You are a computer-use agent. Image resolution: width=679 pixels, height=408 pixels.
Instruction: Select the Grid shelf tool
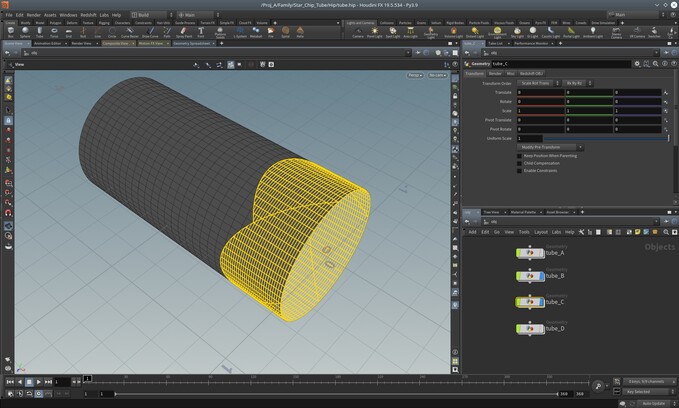[68, 32]
